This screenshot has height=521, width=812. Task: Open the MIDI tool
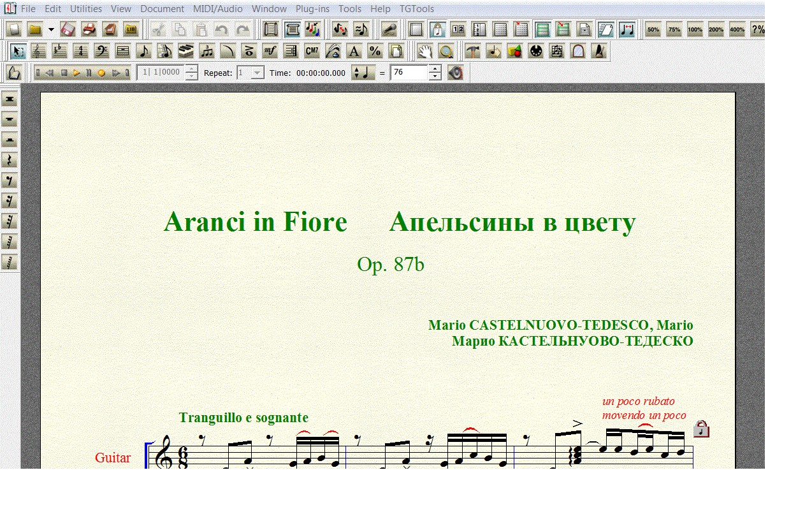coord(535,51)
